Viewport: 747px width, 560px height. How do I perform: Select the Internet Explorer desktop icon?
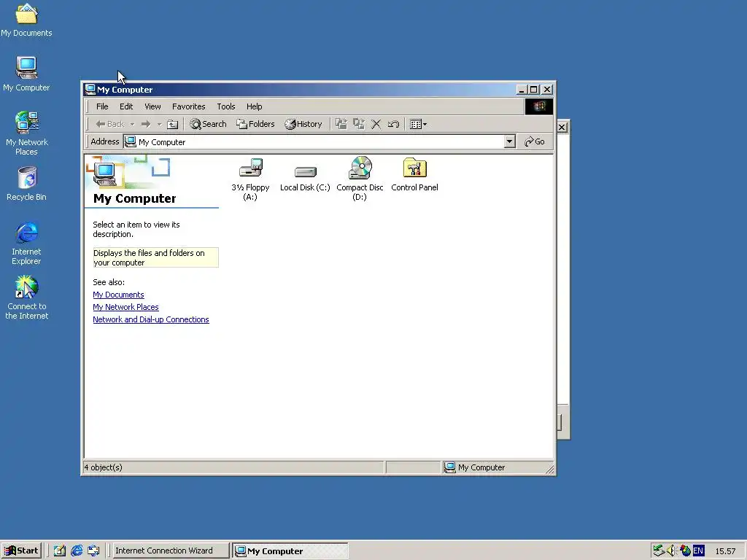pyautogui.click(x=27, y=243)
